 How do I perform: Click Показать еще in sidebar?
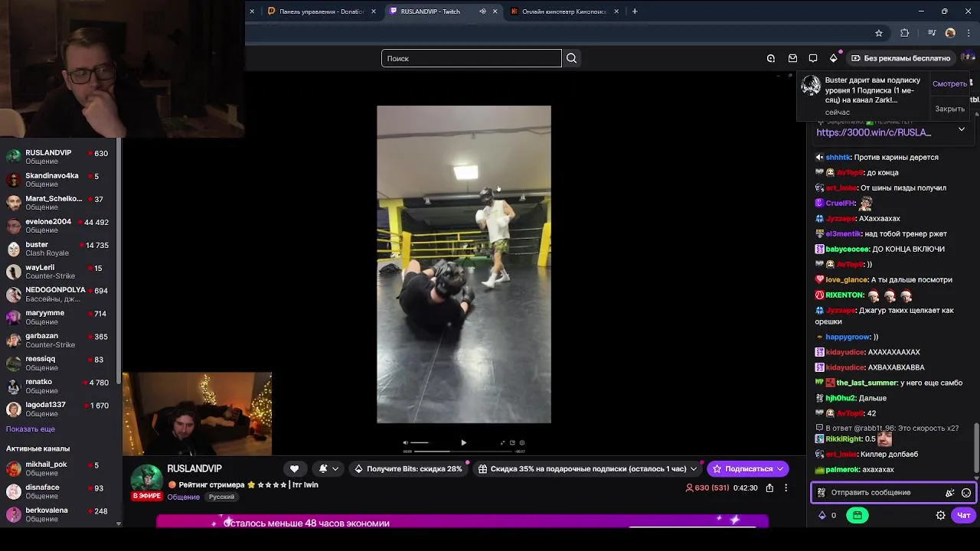pyautogui.click(x=31, y=429)
